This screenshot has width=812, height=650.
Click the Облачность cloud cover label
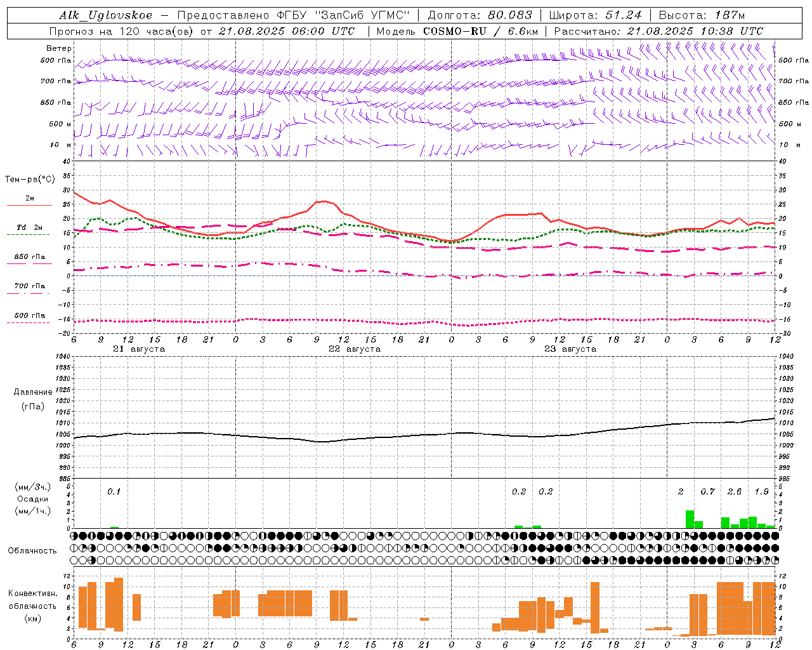point(32,551)
